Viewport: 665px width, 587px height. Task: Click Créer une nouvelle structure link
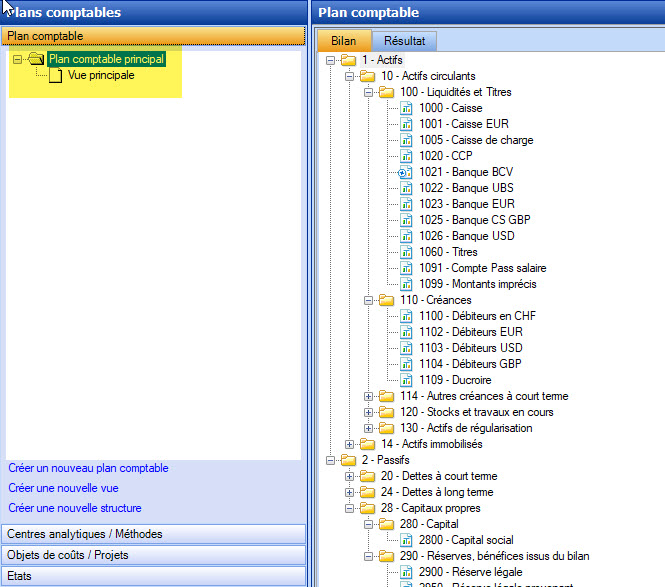click(x=75, y=508)
